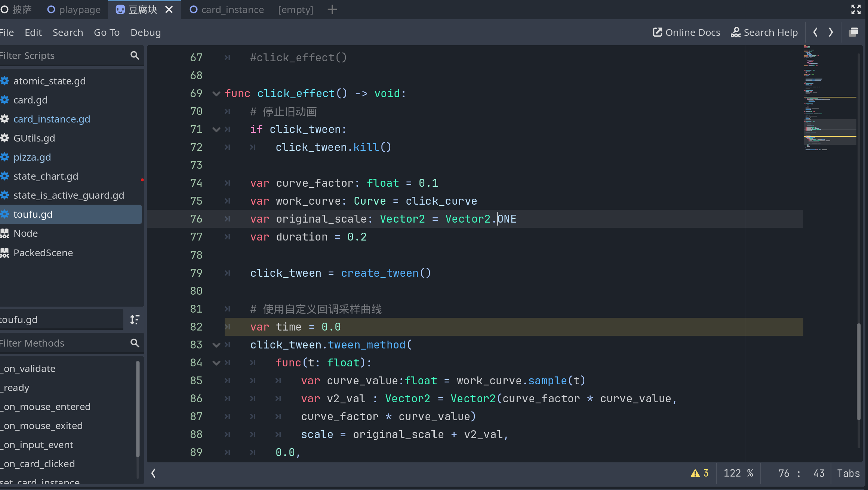Go to next edited script arrow

pos(831,32)
